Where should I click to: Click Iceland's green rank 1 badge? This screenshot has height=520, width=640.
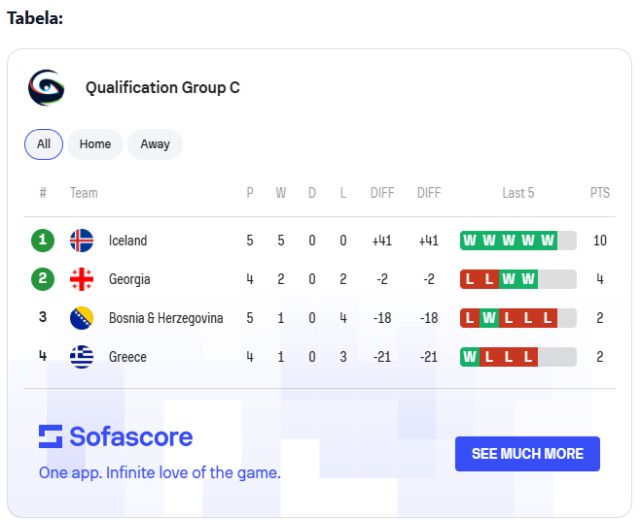pos(42,240)
